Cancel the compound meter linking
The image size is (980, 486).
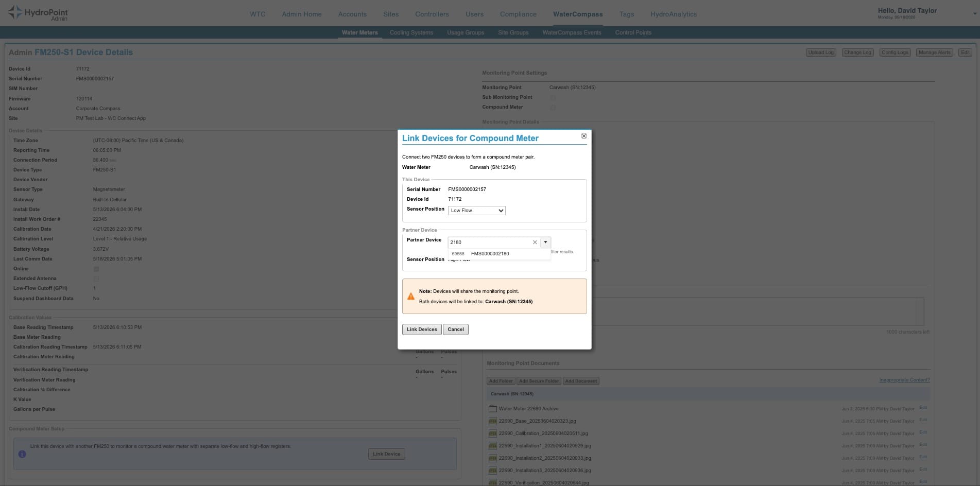click(456, 329)
